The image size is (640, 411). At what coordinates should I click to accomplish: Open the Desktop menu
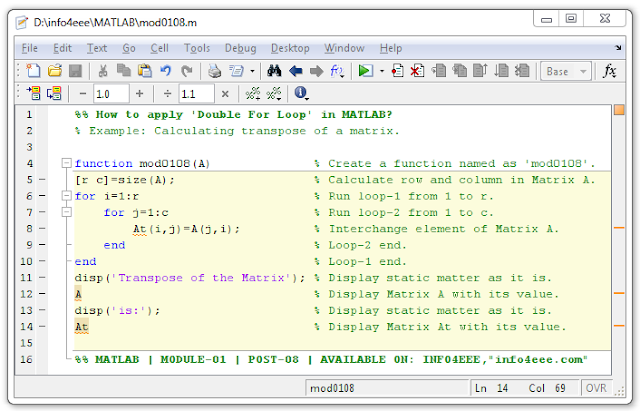290,48
